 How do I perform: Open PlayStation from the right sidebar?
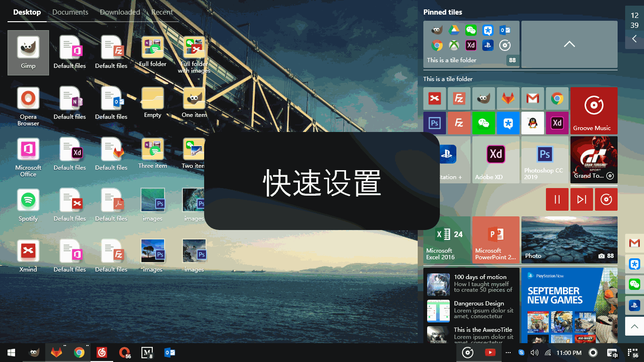coord(635,305)
